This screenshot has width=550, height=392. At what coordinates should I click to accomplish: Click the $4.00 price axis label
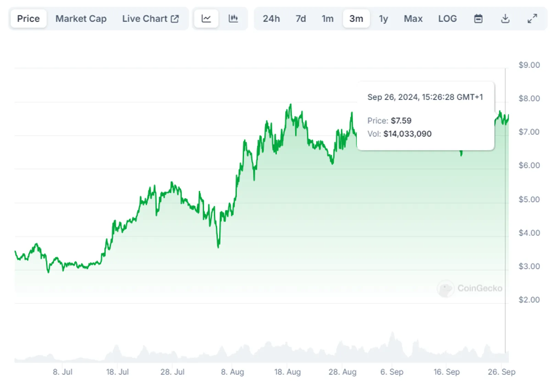tap(529, 233)
